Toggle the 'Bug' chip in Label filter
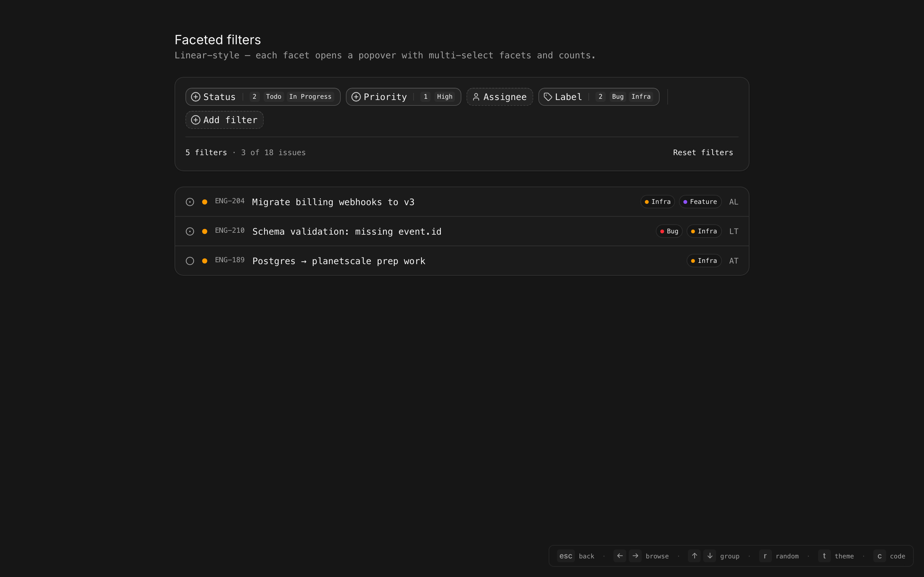The image size is (924, 577). pyautogui.click(x=617, y=97)
